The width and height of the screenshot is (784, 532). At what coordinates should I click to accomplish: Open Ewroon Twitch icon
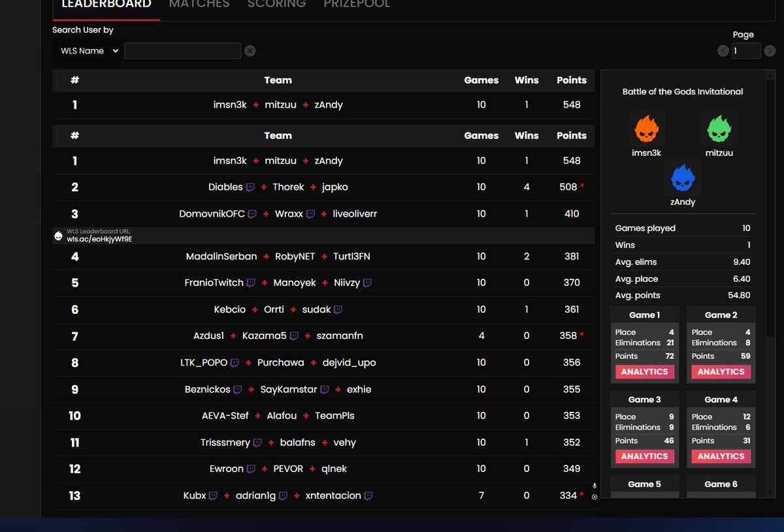pos(251,469)
